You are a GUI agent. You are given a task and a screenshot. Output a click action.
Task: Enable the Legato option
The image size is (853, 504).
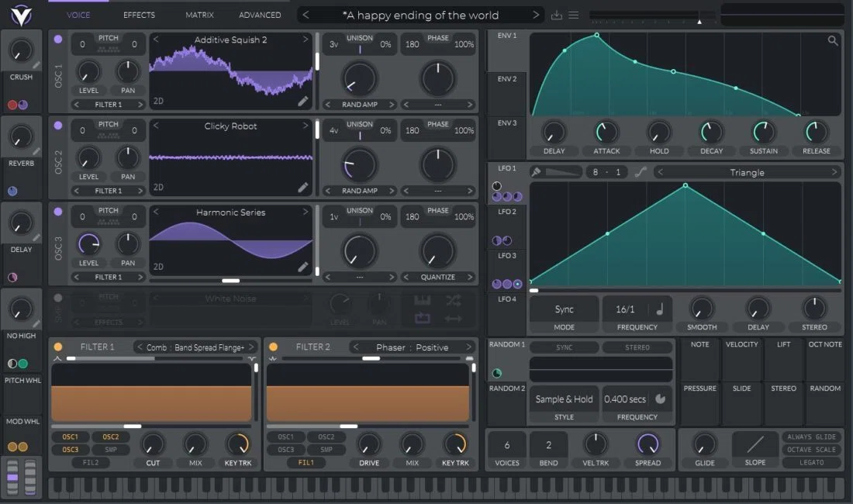pyautogui.click(x=812, y=463)
